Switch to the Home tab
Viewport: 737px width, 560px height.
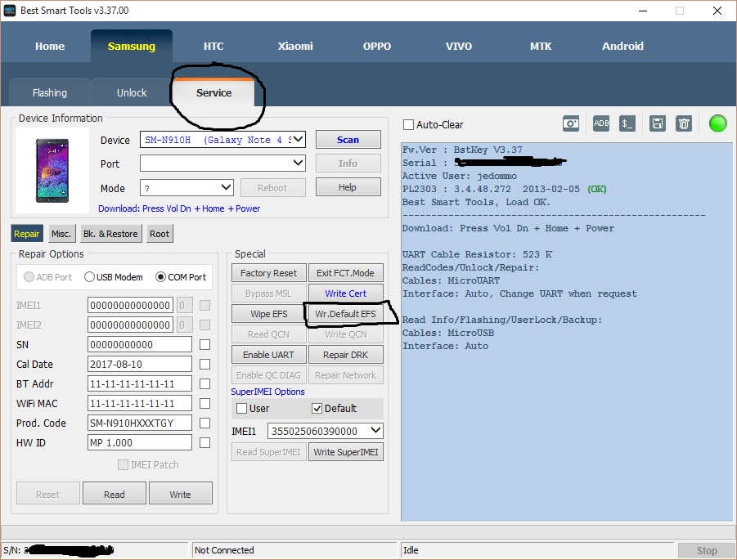[50, 46]
